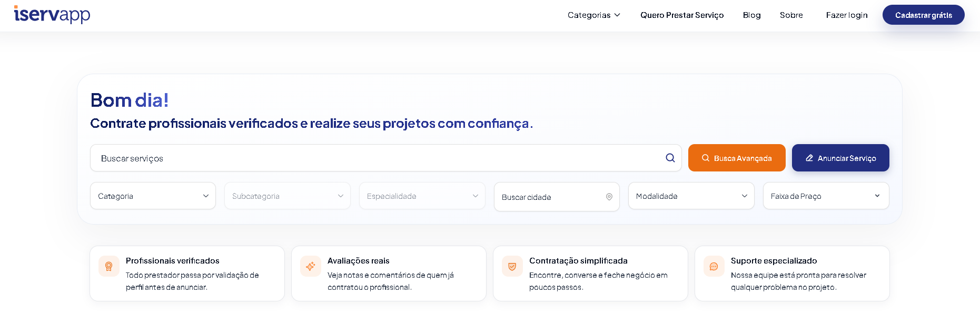The width and height of the screenshot is (980, 314).
Task: Click the Profissionais verificados badge icon
Action: (109, 266)
